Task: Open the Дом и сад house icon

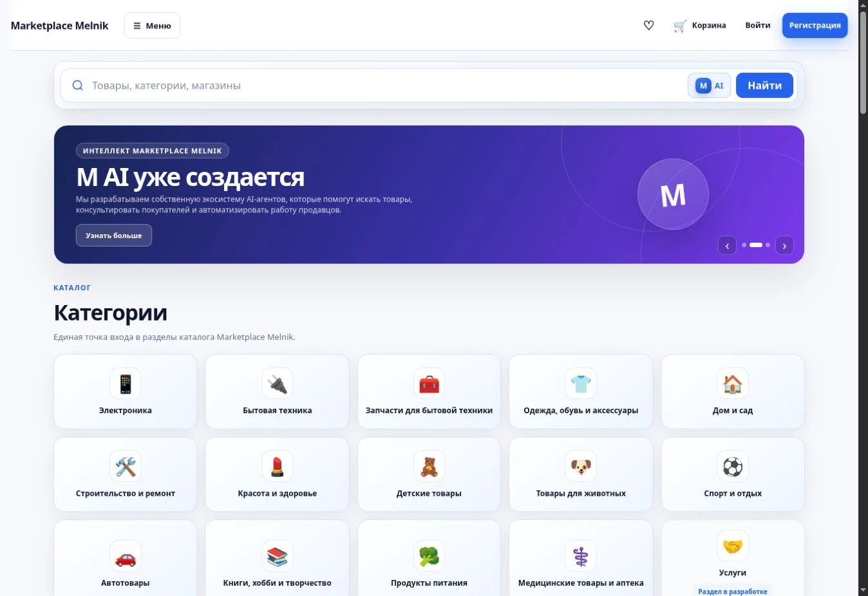Action: point(733,384)
